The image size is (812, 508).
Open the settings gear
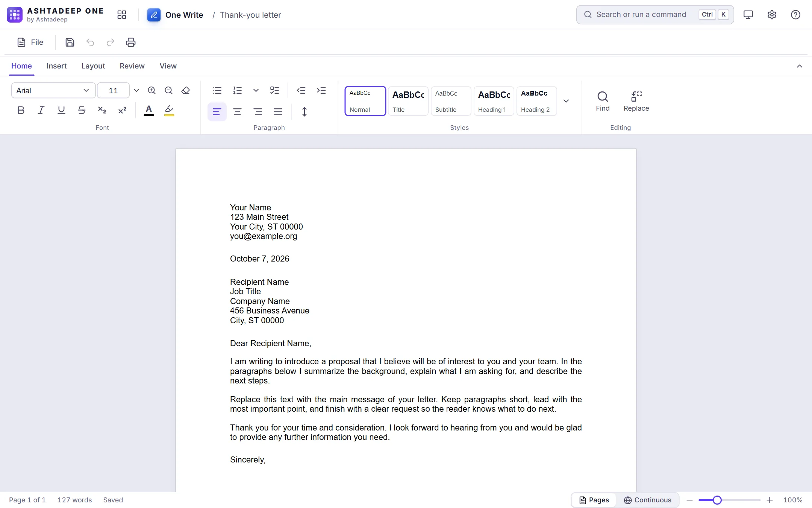[772, 15]
